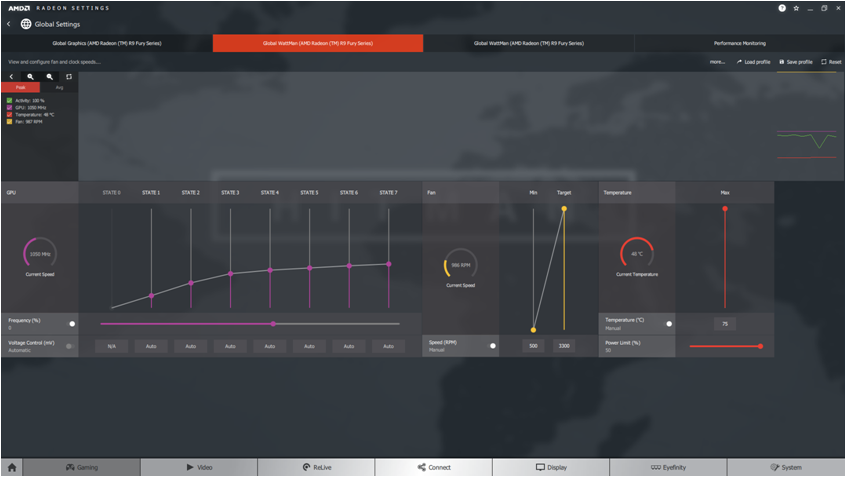846x477 pixels.
Task: Click the fan Min speed field showing 500
Action: pos(533,346)
